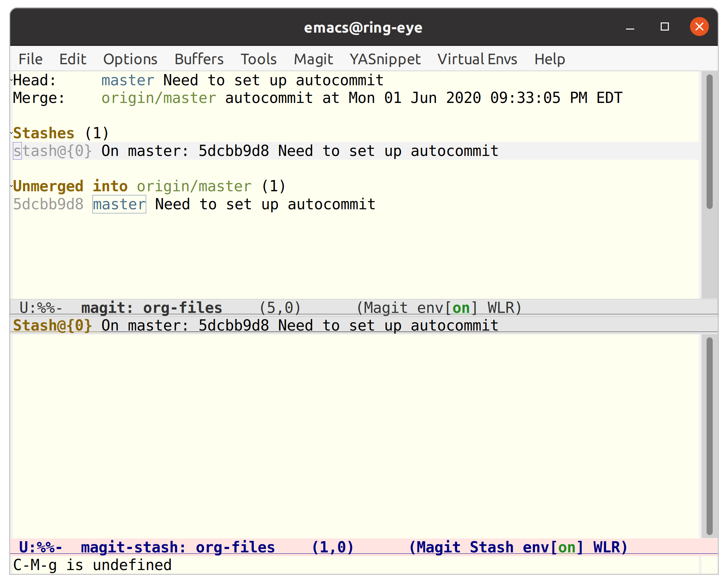Image resolution: width=728 pixels, height=584 pixels.
Task: Open the Help menu
Action: (549, 59)
